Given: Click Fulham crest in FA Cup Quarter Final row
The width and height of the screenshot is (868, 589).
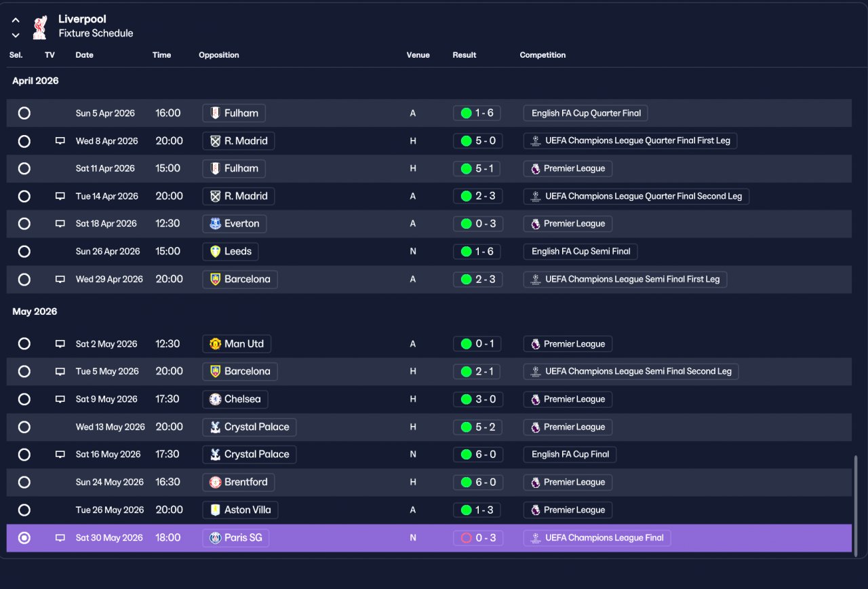Looking at the screenshot, I should [x=215, y=113].
